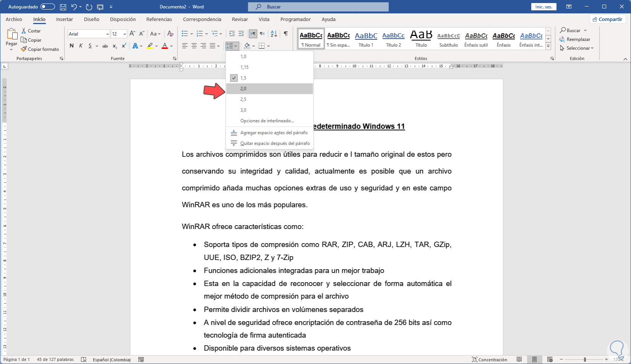
Task: Apply Título 1 style
Action: [366, 39]
